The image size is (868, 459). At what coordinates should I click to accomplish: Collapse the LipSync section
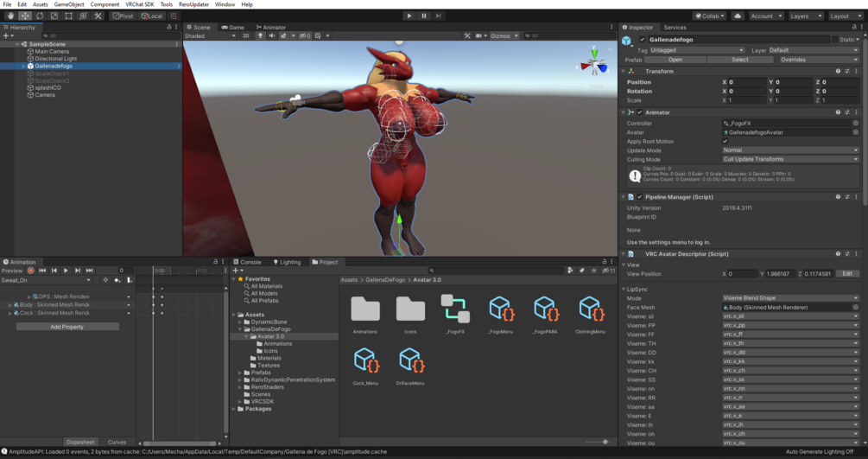624,290
